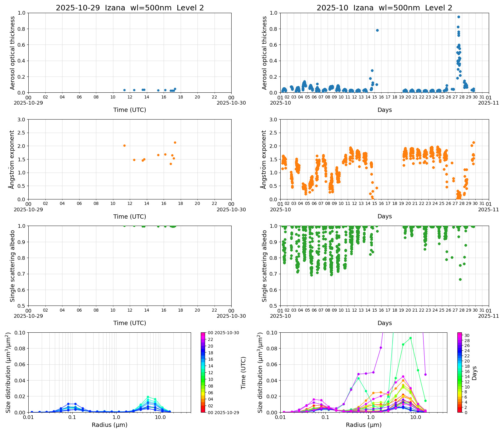The height and width of the screenshot is (433, 504).
Task: Select the highest AOT point near 0.95 in monthly plot
Action: click(459, 17)
